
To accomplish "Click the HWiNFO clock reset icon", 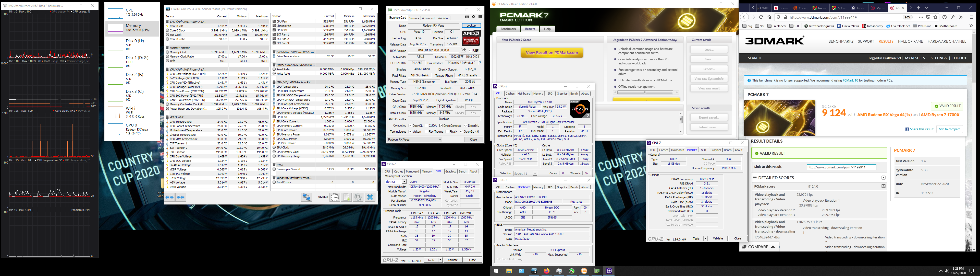I will (x=334, y=197).
